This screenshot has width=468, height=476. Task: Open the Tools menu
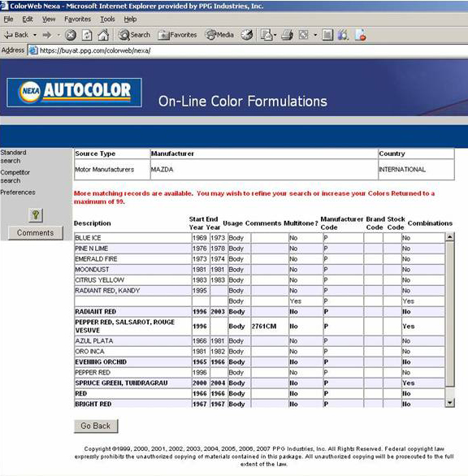pos(107,19)
